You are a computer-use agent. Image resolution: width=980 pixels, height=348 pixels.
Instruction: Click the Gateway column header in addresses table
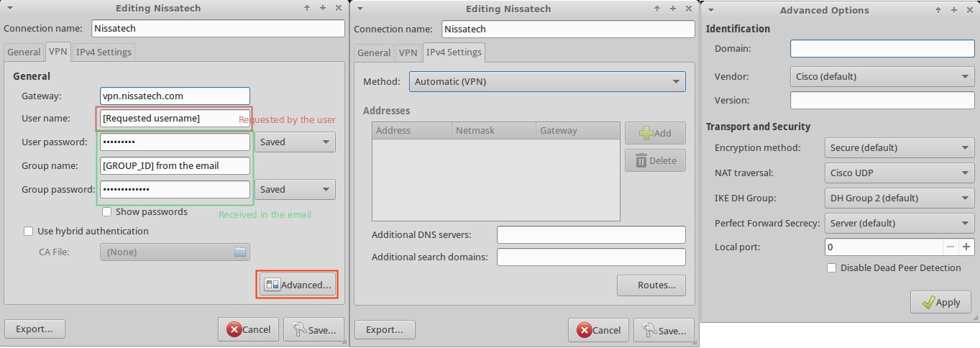point(577,130)
